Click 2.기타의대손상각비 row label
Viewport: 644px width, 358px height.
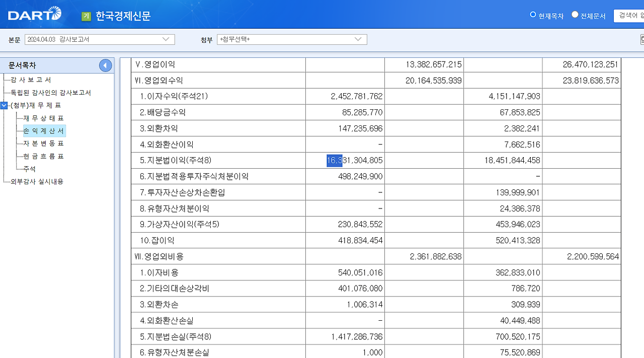[x=175, y=289]
